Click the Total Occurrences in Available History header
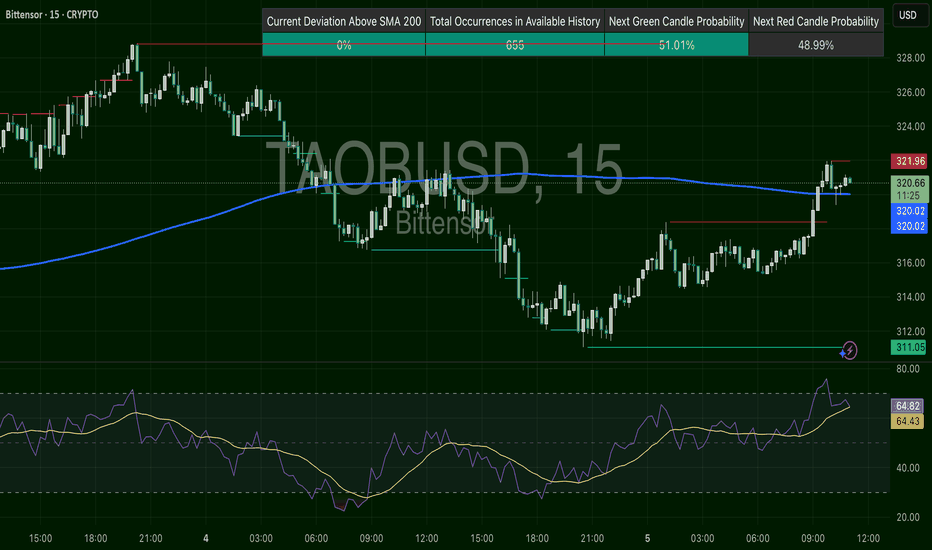The width and height of the screenshot is (932, 550). (515, 21)
